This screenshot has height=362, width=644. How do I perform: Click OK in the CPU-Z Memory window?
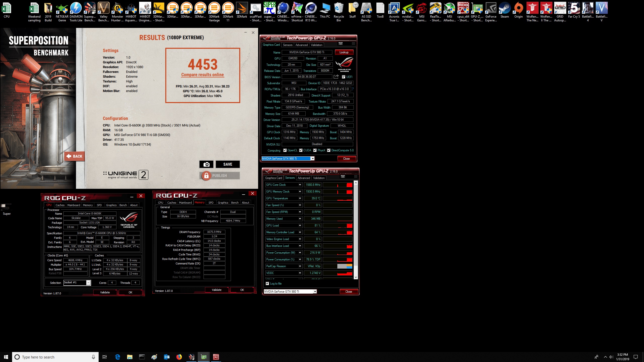[x=242, y=290]
